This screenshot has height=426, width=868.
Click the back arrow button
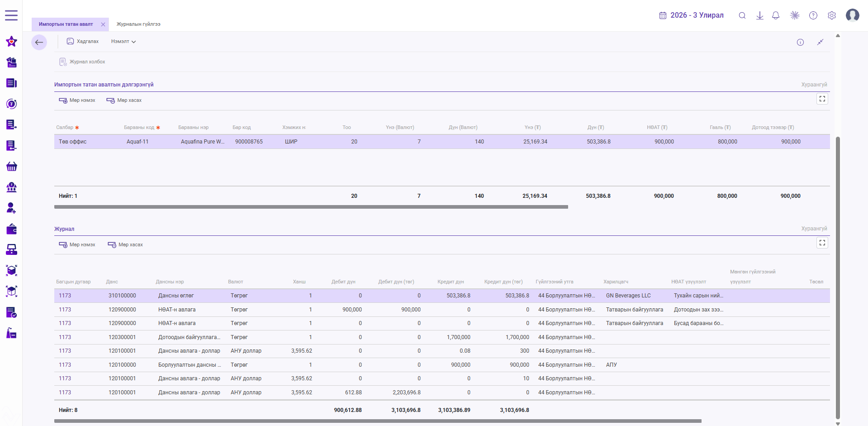point(39,42)
